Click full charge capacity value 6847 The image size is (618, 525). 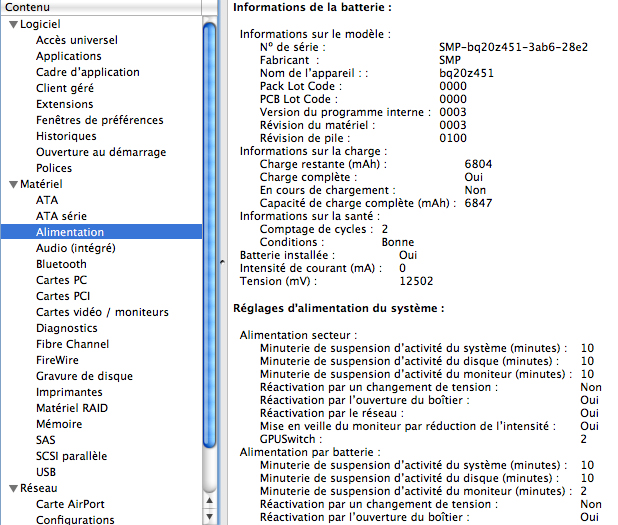pyautogui.click(x=478, y=203)
